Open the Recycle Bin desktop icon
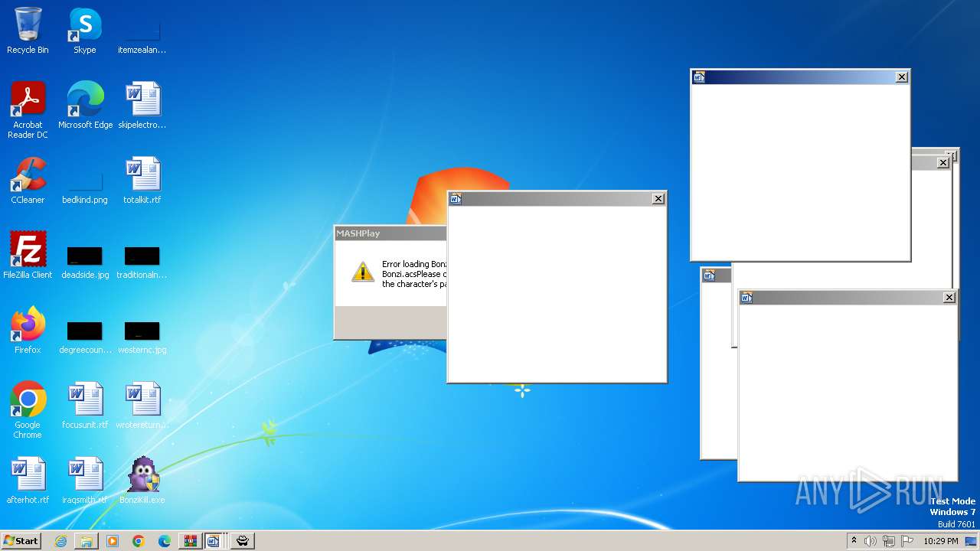 (x=28, y=31)
